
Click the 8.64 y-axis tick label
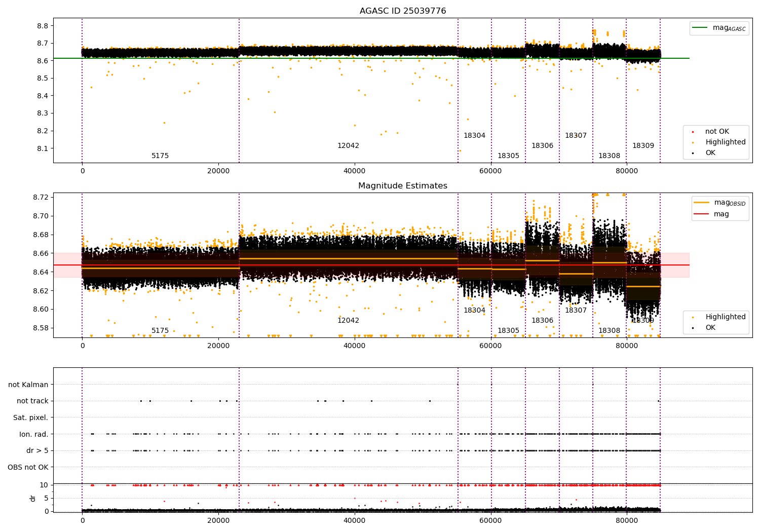[x=41, y=272]
